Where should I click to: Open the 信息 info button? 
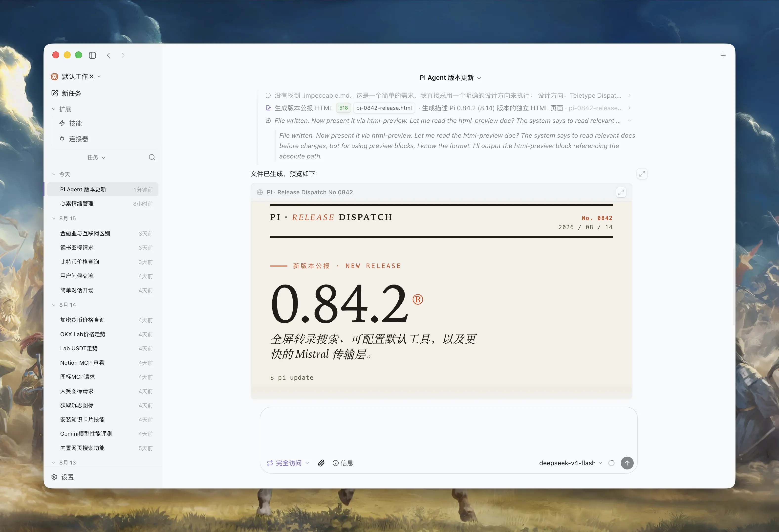(x=343, y=463)
